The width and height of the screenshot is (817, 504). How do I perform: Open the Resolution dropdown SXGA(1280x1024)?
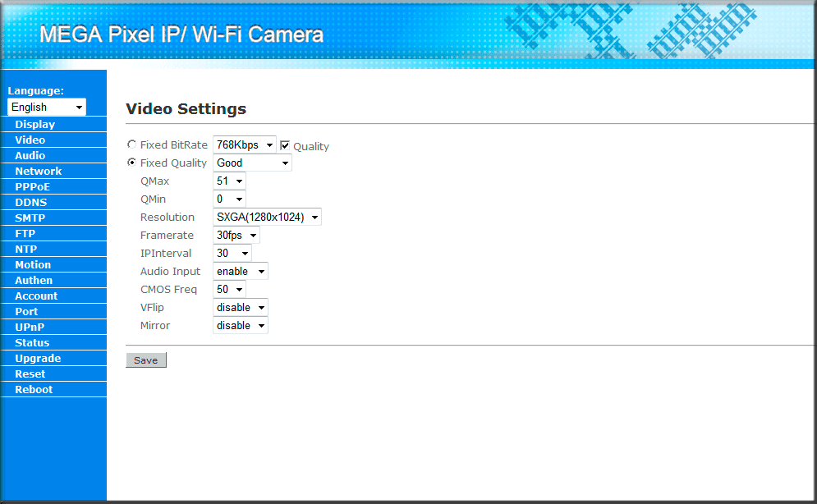267,218
